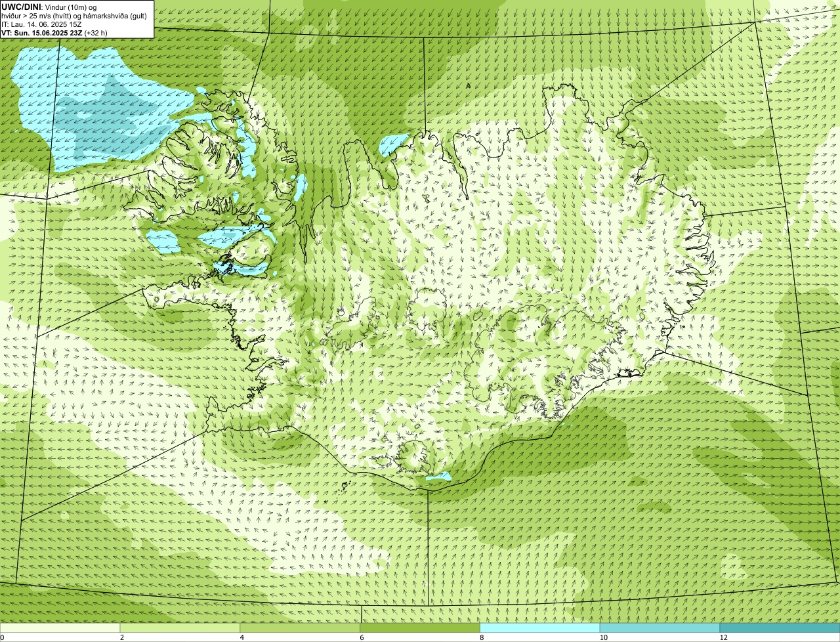Click the 'VT: Sun. 15.06.2025 23Z (+32 h)' line
The width and height of the screenshot is (840, 642).
click(54, 33)
